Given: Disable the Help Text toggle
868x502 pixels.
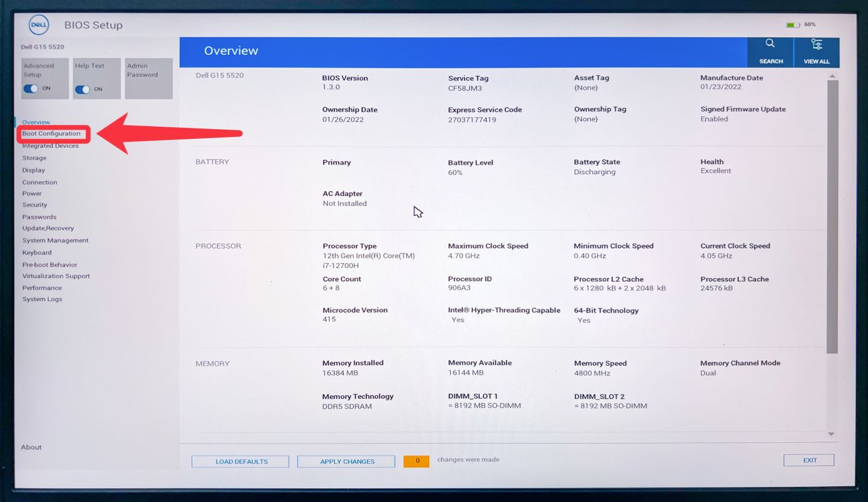Looking at the screenshot, I should pos(83,89).
